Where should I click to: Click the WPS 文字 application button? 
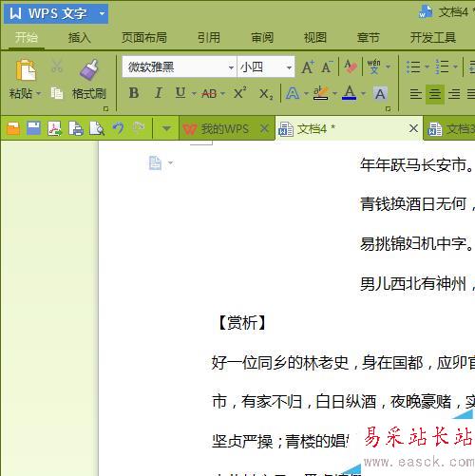click(x=56, y=13)
